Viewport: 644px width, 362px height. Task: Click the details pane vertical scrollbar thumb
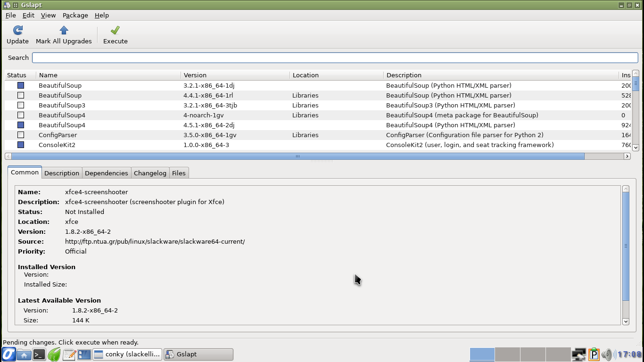pyautogui.click(x=626, y=246)
